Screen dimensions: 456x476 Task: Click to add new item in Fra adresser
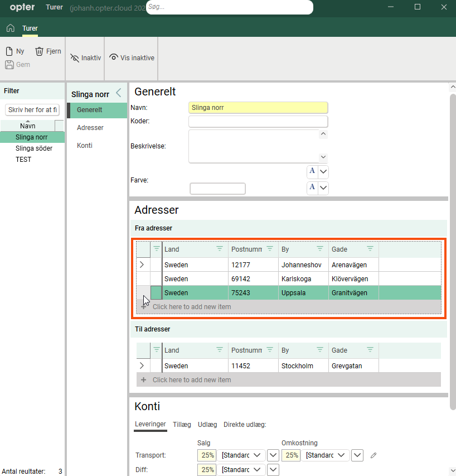tap(191, 307)
